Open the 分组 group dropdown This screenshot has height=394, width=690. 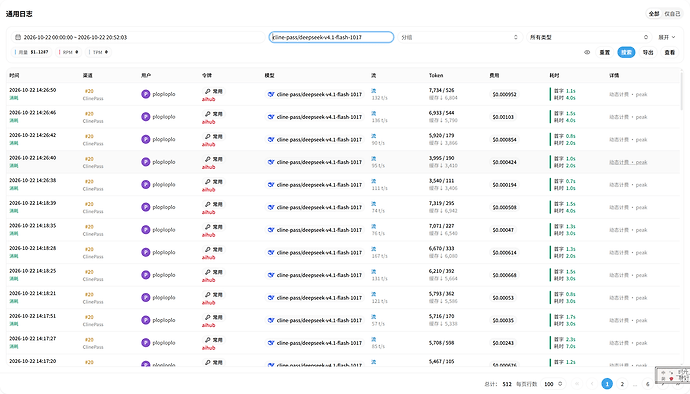click(x=459, y=37)
